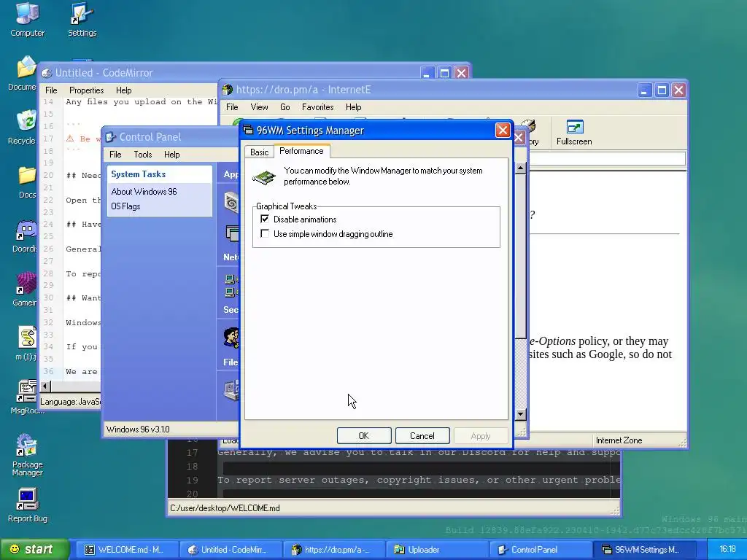Click Internet Zone in InternetE status bar
Viewport: 747px width, 560px height.
coord(619,440)
